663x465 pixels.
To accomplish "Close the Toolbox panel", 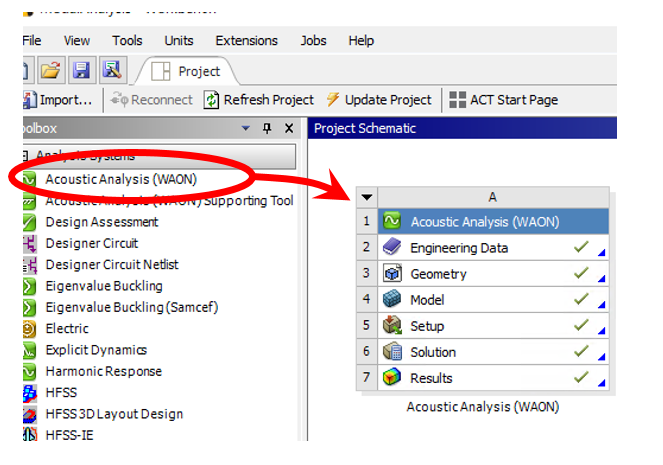I will point(289,128).
